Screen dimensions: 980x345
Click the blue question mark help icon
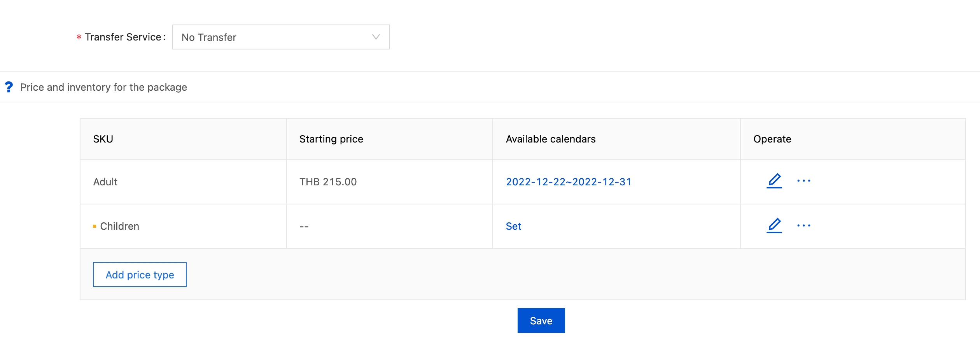pyautogui.click(x=9, y=87)
